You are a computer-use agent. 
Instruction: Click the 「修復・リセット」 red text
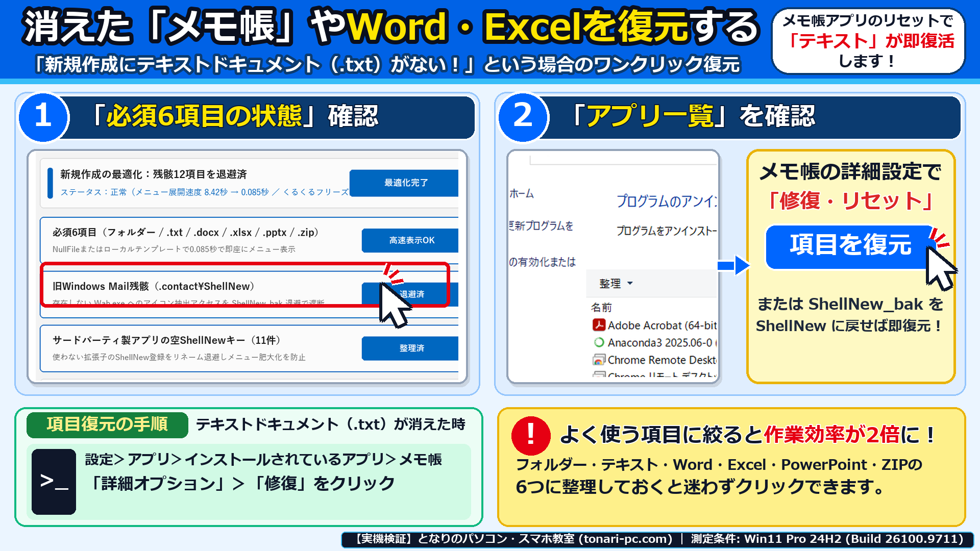coord(850,201)
